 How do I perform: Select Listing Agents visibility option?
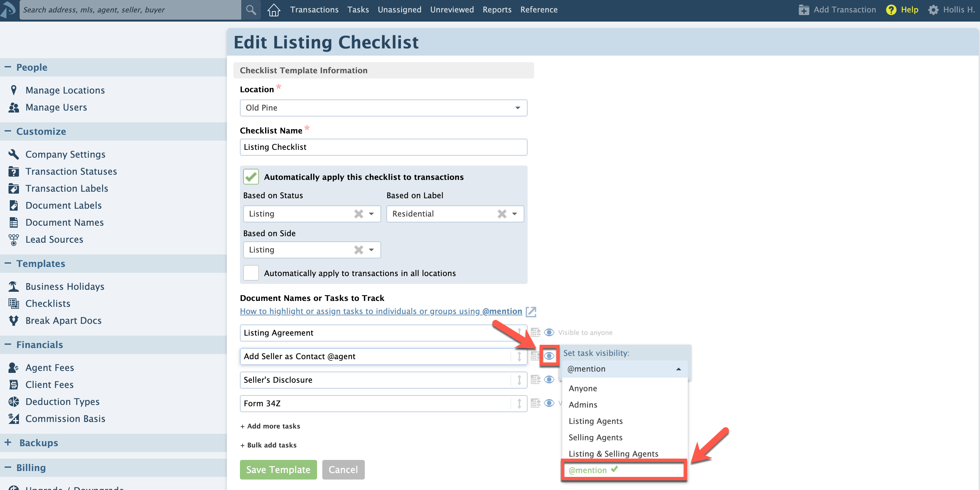(595, 421)
